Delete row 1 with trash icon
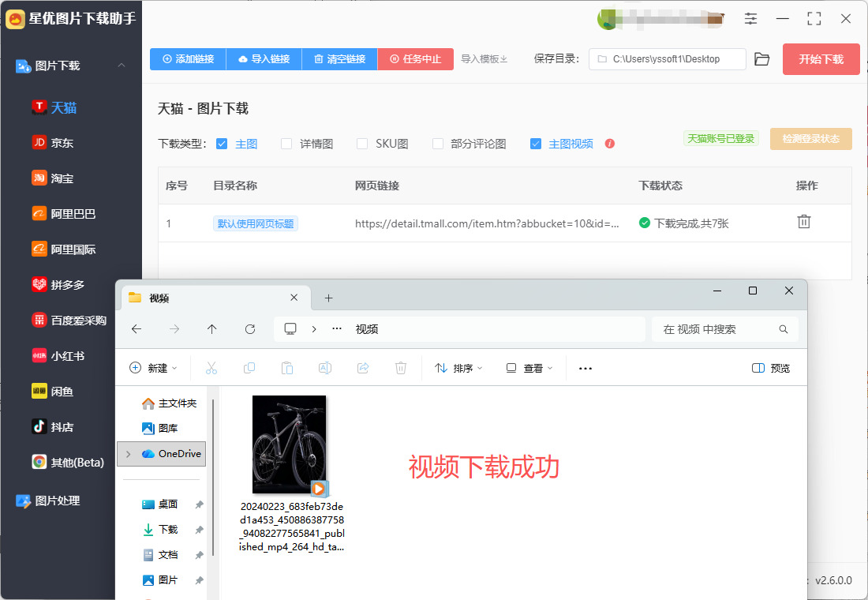Viewport: 868px width, 600px height. (x=804, y=222)
